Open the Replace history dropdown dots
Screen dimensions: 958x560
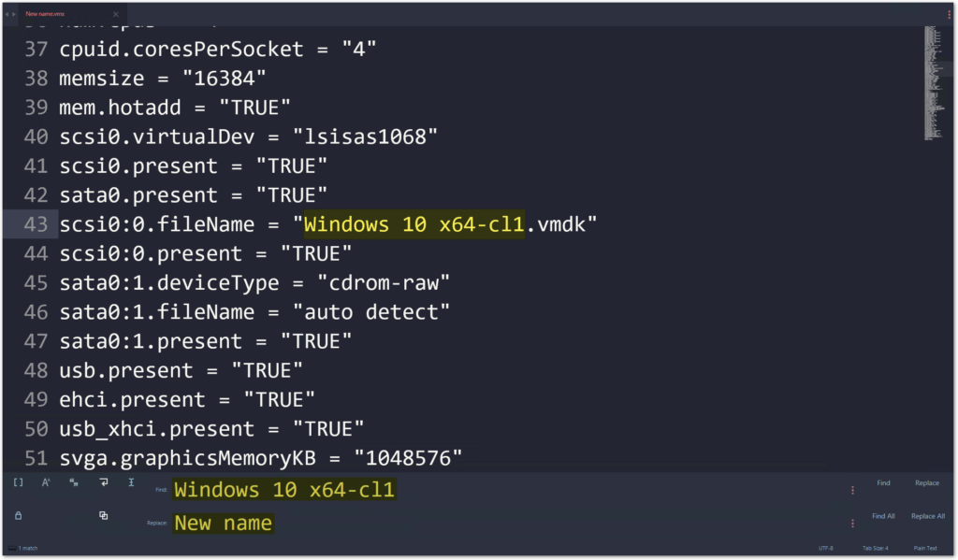coord(852,523)
